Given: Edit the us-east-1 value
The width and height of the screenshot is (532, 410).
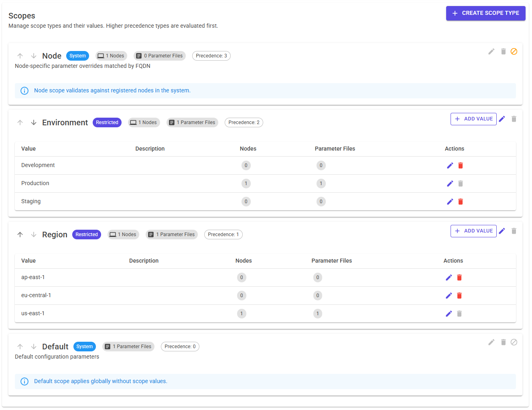Looking at the screenshot, I should click(449, 313).
